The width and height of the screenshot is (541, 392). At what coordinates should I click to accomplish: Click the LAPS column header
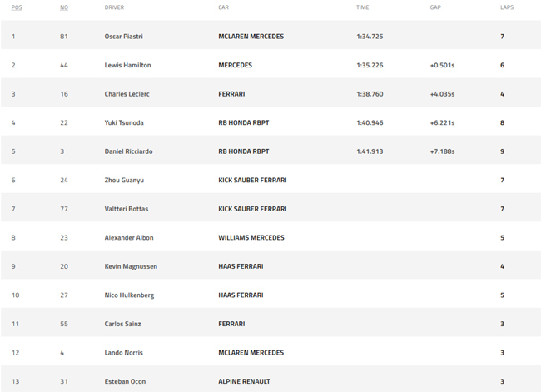point(507,7)
